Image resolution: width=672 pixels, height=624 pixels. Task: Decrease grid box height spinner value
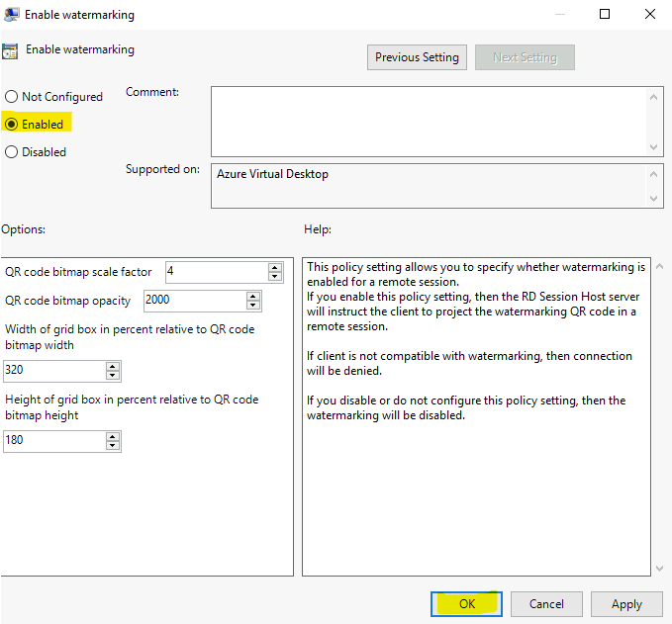pos(113,446)
